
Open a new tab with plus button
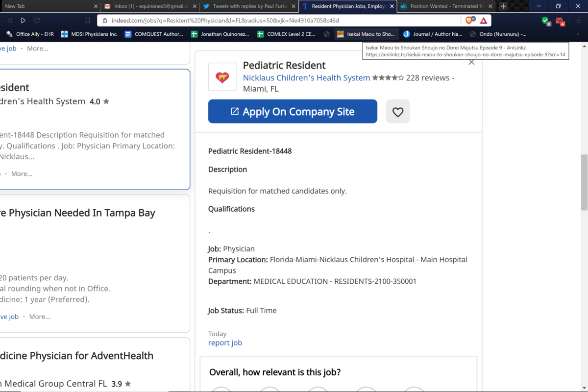503,6
